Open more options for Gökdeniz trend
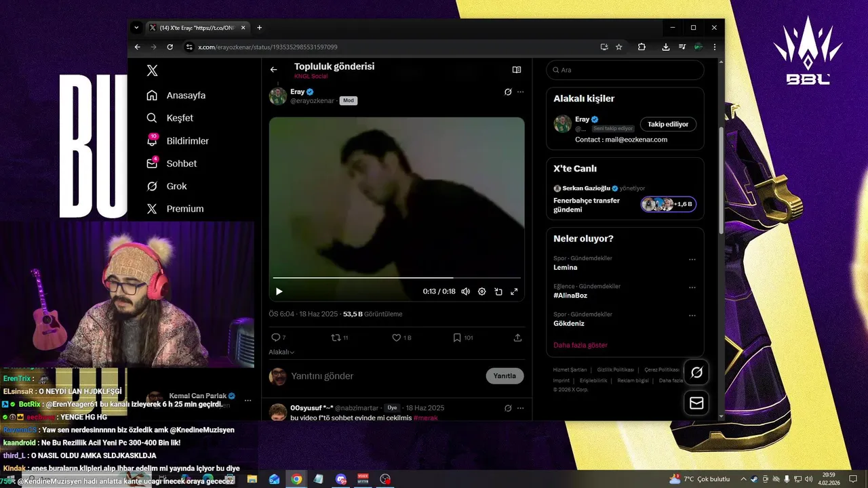This screenshot has width=868, height=488. click(x=692, y=315)
